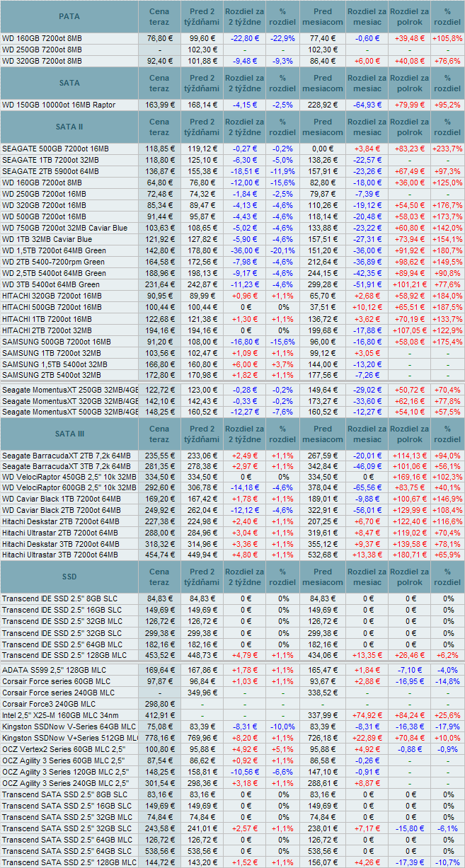This screenshot has height=868, width=465.
Task: Click the Corsair Force3 price "298,80 €"
Action: click(x=160, y=704)
